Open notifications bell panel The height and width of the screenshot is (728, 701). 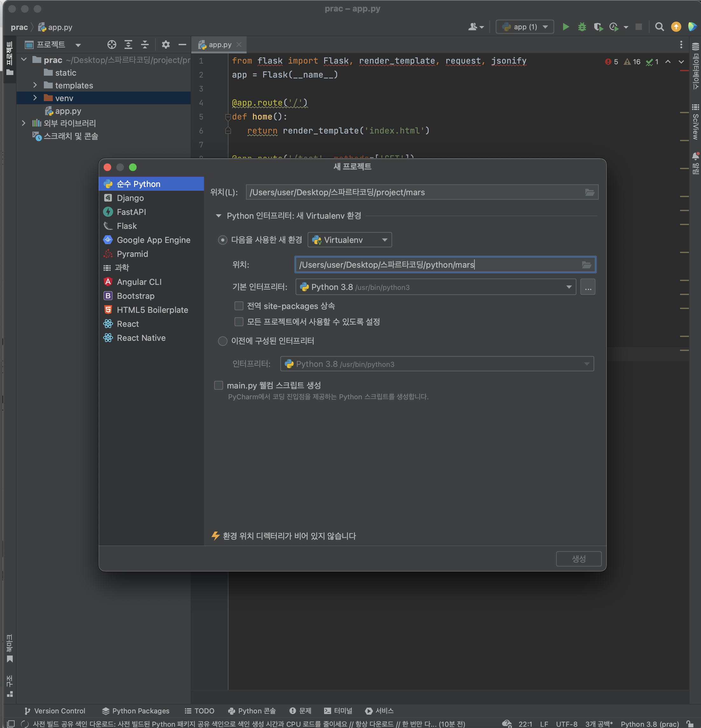click(x=695, y=163)
